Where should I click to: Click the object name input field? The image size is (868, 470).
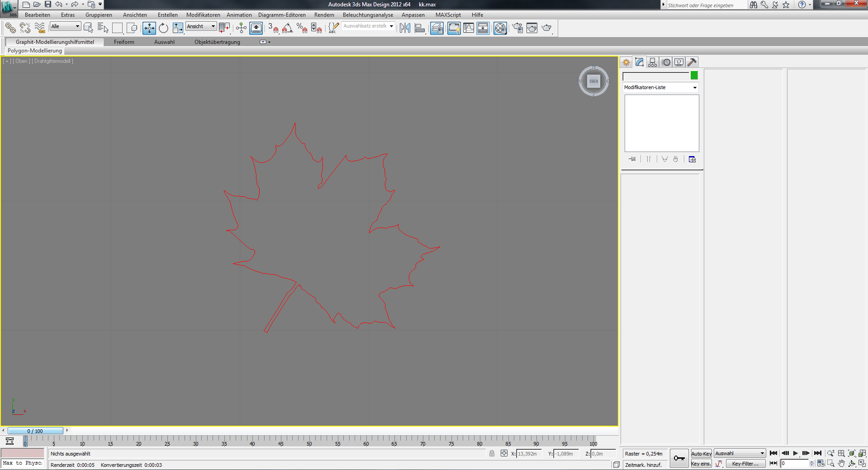655,76
